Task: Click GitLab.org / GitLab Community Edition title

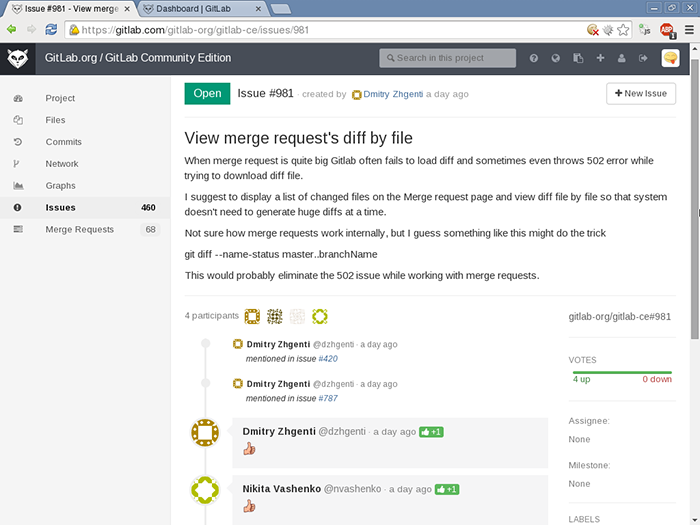Action: pyautogui.click(x=138, y=58)
